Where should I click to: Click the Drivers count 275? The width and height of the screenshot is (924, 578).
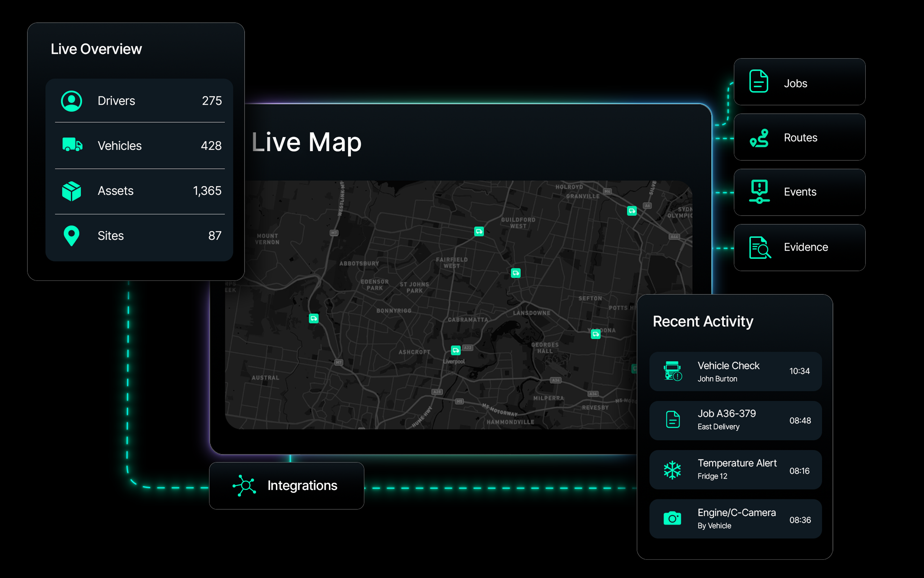point(212,101)
